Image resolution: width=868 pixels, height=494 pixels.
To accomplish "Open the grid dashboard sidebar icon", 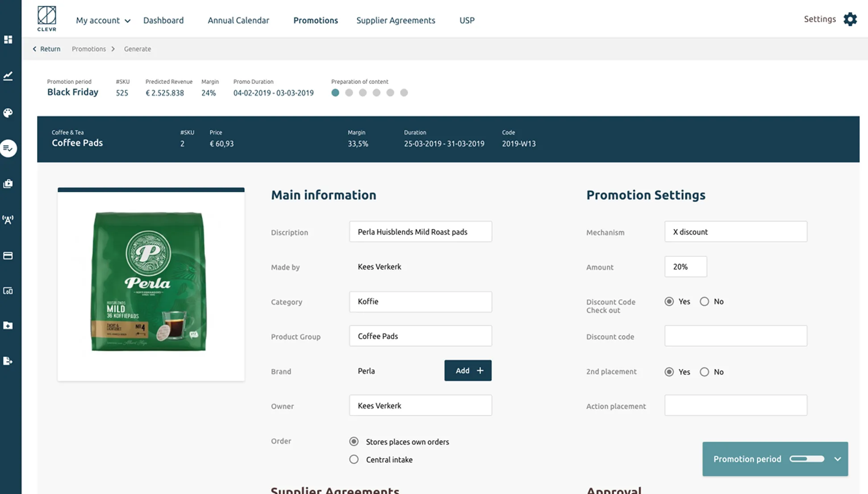I will click(x=8, y=40).
